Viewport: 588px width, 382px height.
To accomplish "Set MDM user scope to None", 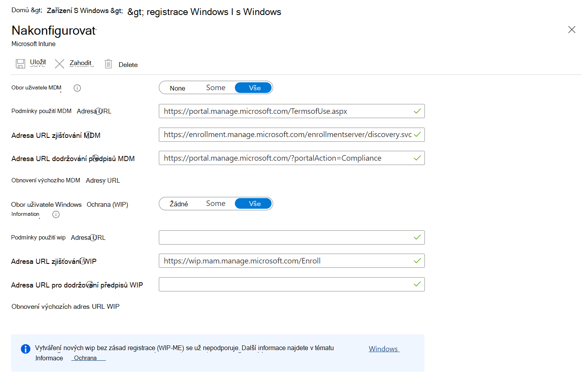I will (178, 88).
